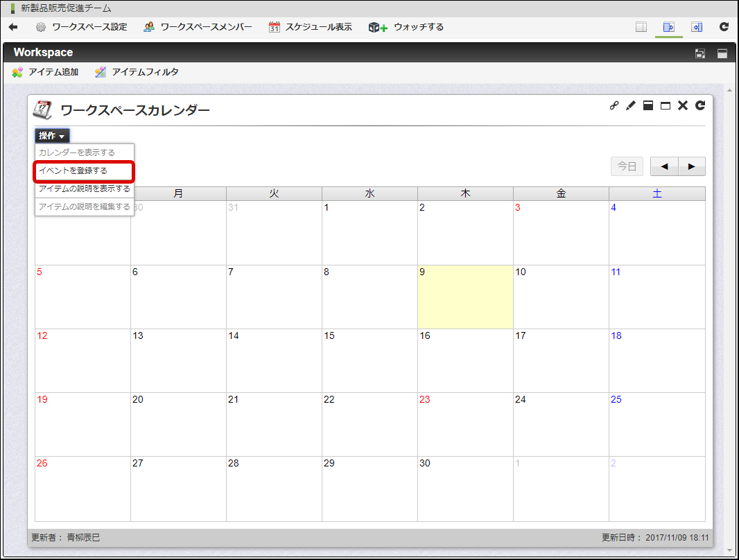This screenshot has height=560, width=739.
Task: Click the calendar item link icon
Action: coord(614,105)
